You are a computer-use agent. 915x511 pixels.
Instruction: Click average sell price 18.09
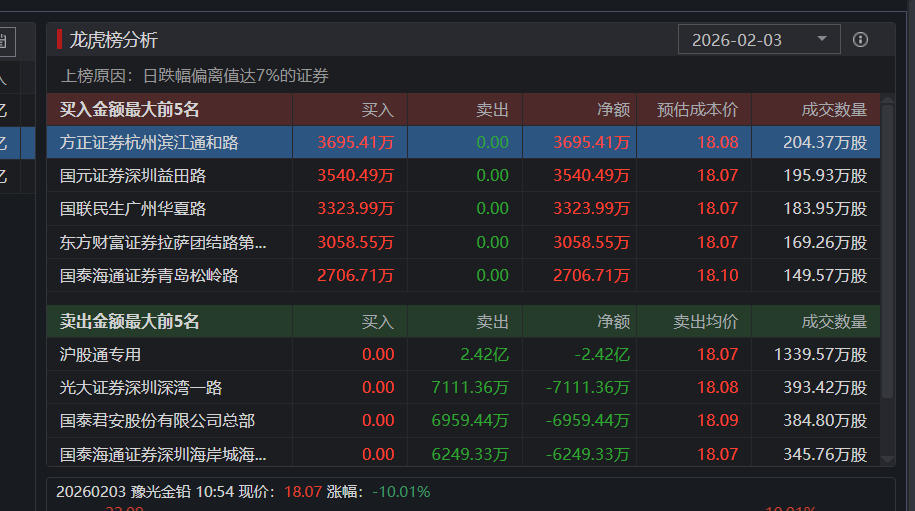pos(718,421)
